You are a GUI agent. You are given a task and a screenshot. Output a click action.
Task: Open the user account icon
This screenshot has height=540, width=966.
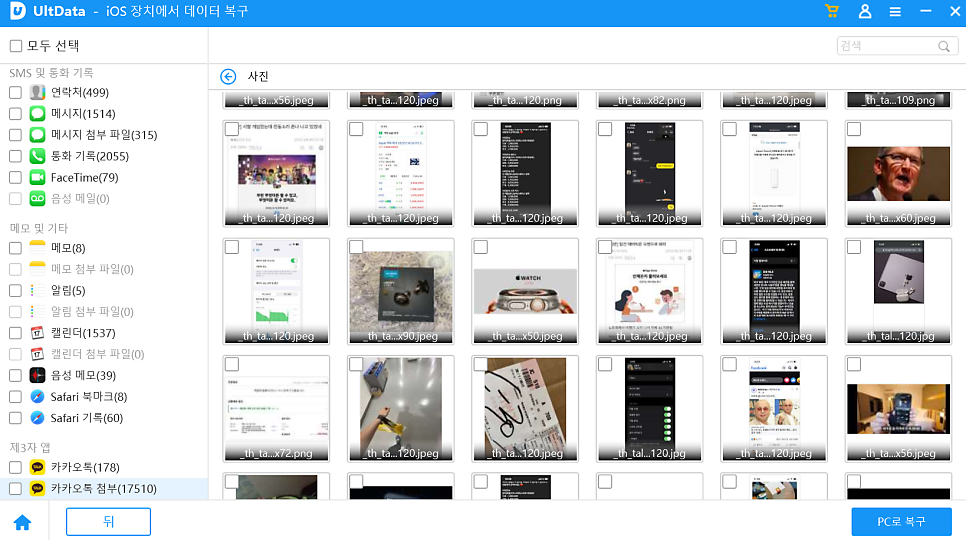[865, 11]
